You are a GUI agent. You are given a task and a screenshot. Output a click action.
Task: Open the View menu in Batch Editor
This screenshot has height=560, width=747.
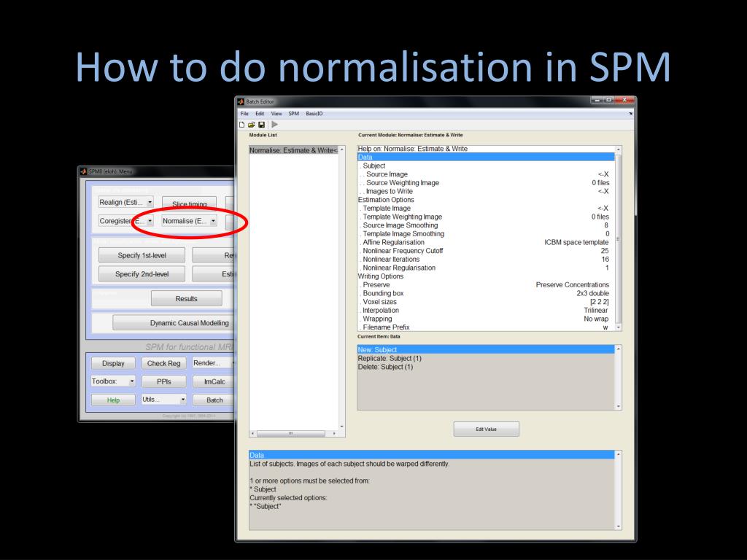click(x=276, y=114)
